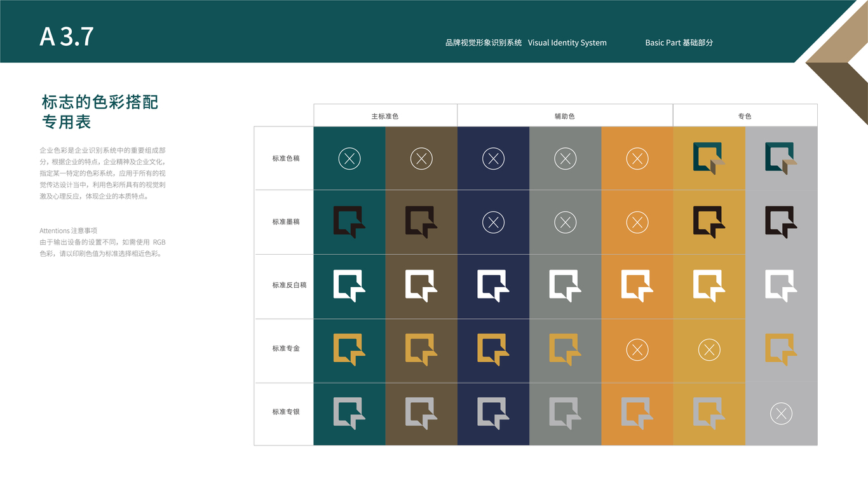The image size is (868, 488).
Task: Select white logo on brown background, 标准反白稿 row
Action: [x=421, y=285]
